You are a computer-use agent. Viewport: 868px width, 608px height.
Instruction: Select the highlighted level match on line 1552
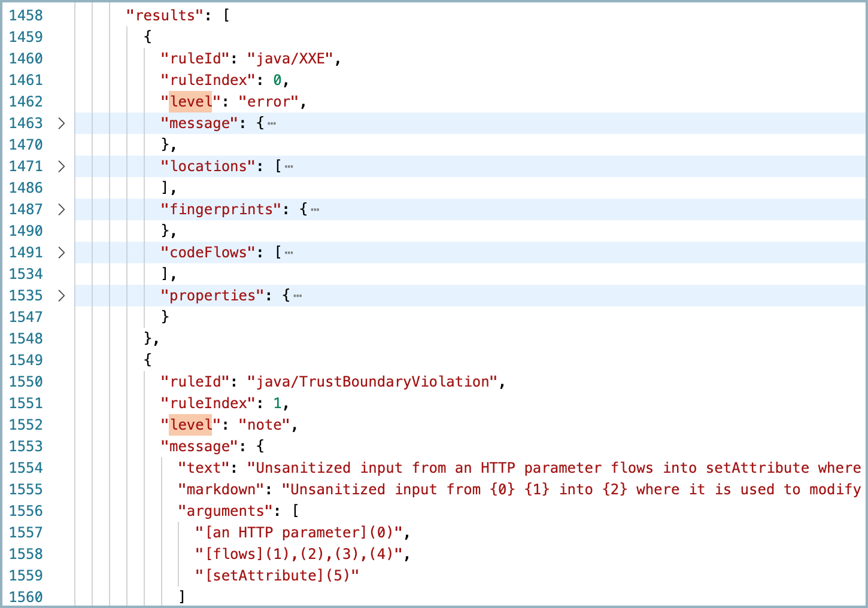tap(190, 425)
